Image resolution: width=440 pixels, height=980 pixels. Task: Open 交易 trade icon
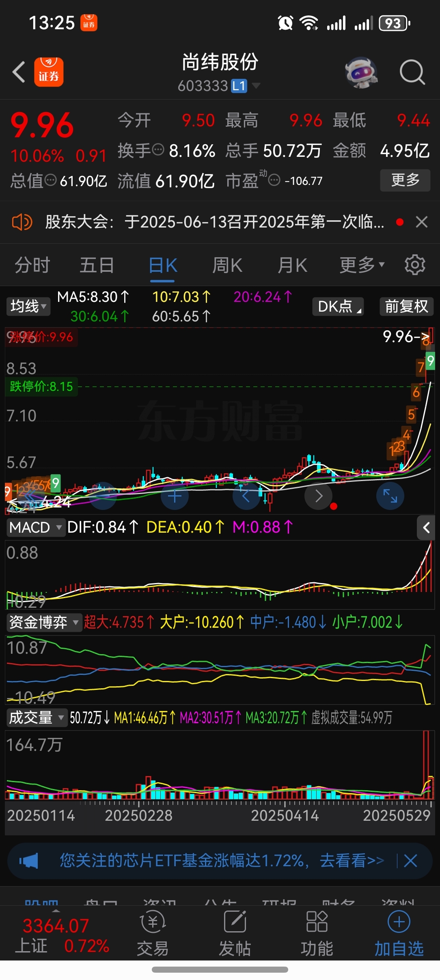[153, 934]
